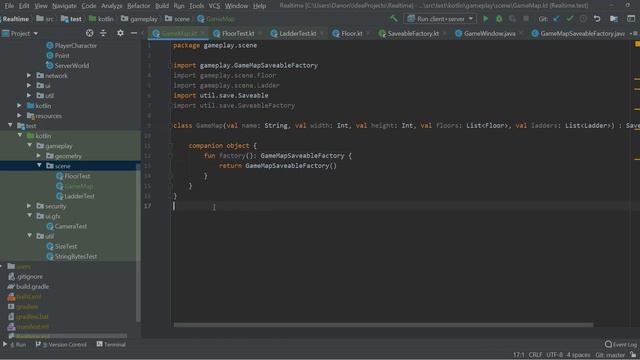Screen dimensions: 640x360
Task: Click editor horizontal scrollbar
Action: 383,325
